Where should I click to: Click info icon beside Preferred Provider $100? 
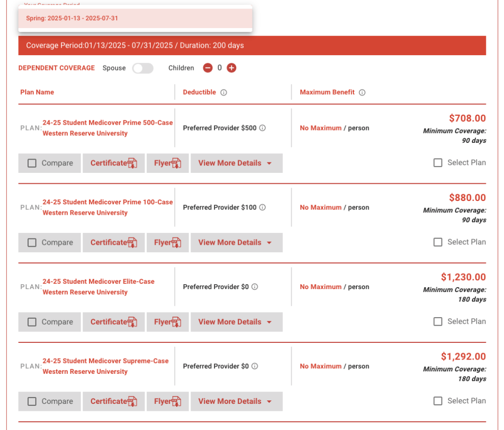click(x=263, y=207)
